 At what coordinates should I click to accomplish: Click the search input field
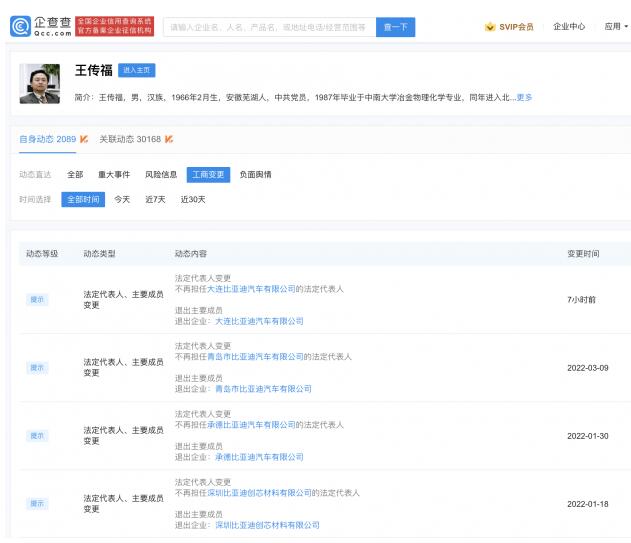click(x=270, y=27)
